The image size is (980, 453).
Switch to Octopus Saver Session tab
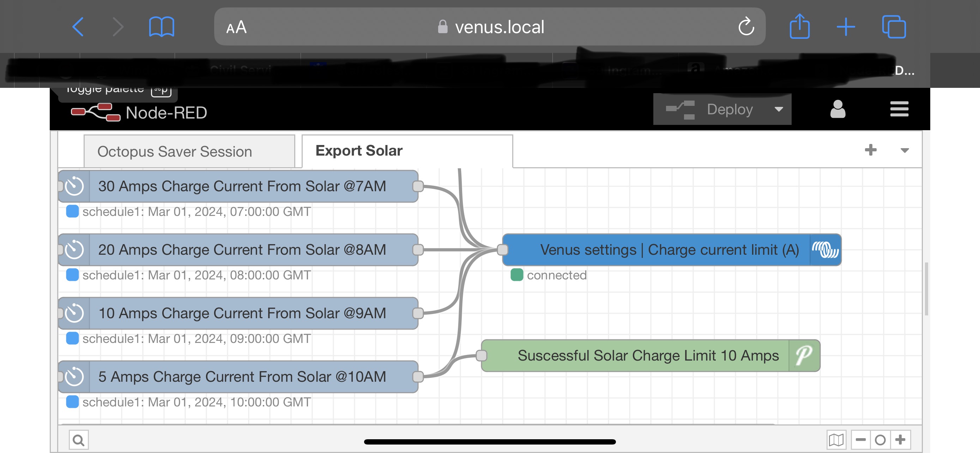(x=189, y=151)
